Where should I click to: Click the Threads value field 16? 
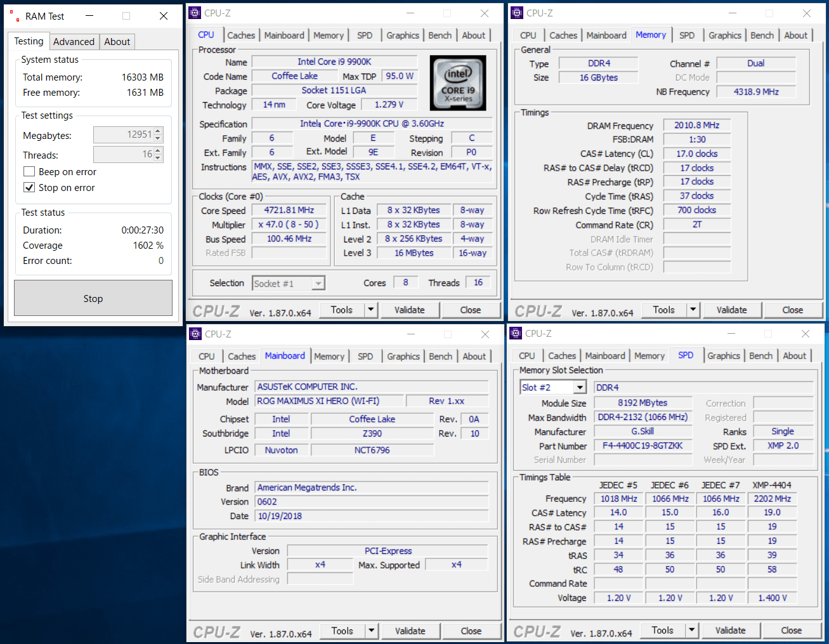[x=124, y=154]
